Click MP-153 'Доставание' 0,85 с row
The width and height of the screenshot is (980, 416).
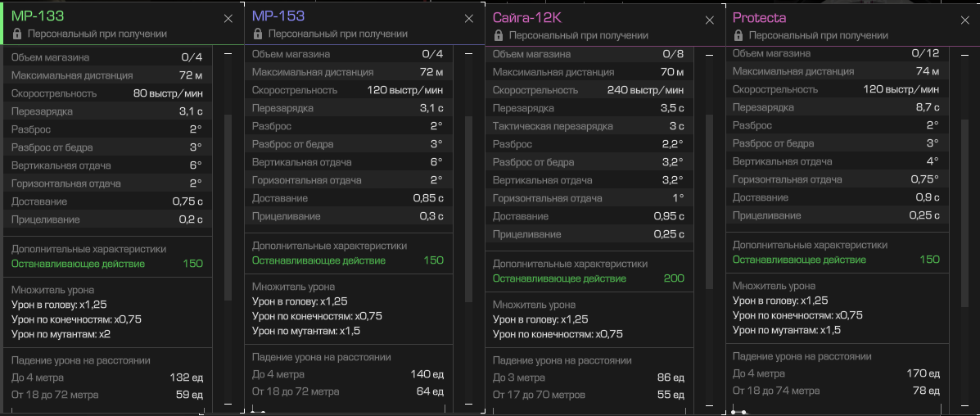[347, 198]
